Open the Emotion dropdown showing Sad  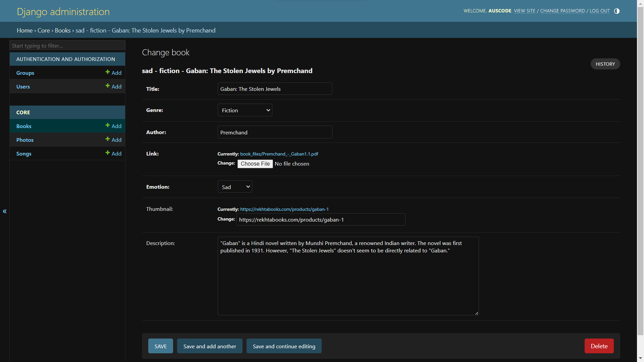pos(235,187)
